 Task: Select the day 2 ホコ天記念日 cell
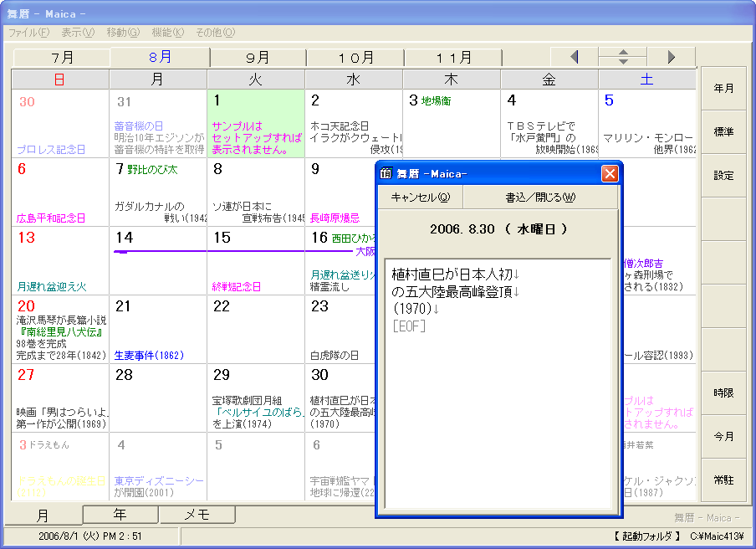coord(354,124)
